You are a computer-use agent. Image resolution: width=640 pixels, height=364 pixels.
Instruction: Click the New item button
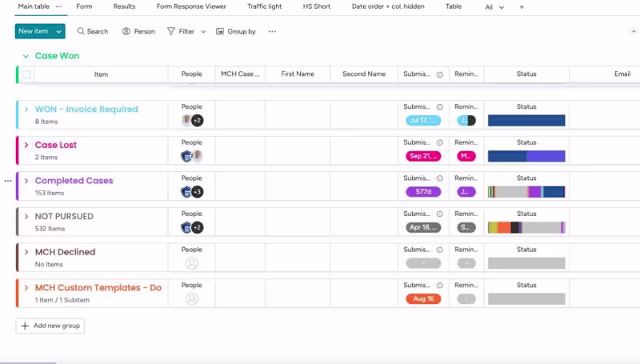tap(34, 31)
